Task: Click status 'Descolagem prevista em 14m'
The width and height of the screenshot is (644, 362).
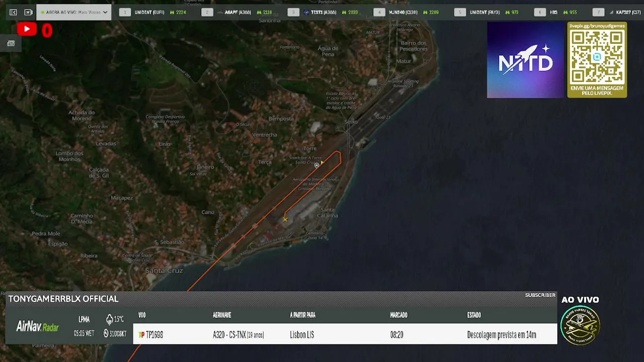Action: tap(502, 335)
